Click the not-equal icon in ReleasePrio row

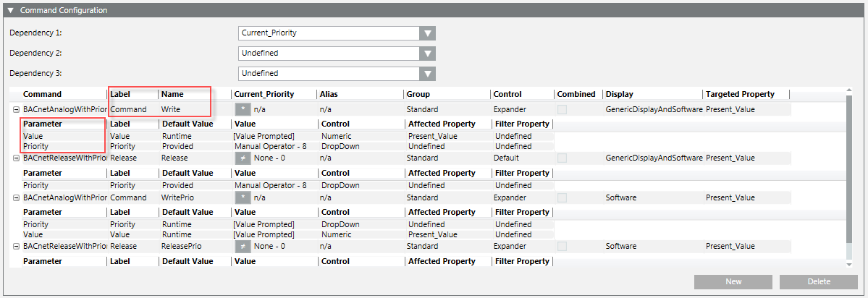pyautogui.click(x=243, y=246)
